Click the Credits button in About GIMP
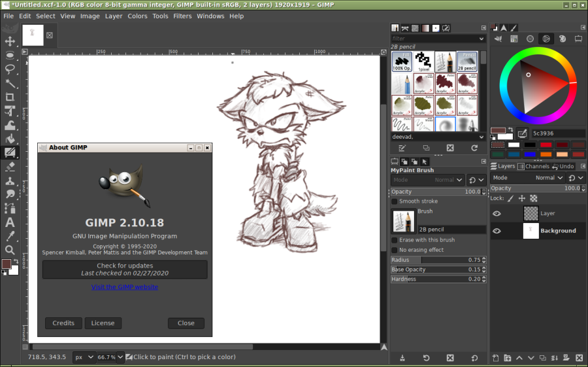 [x=63, y=323]
